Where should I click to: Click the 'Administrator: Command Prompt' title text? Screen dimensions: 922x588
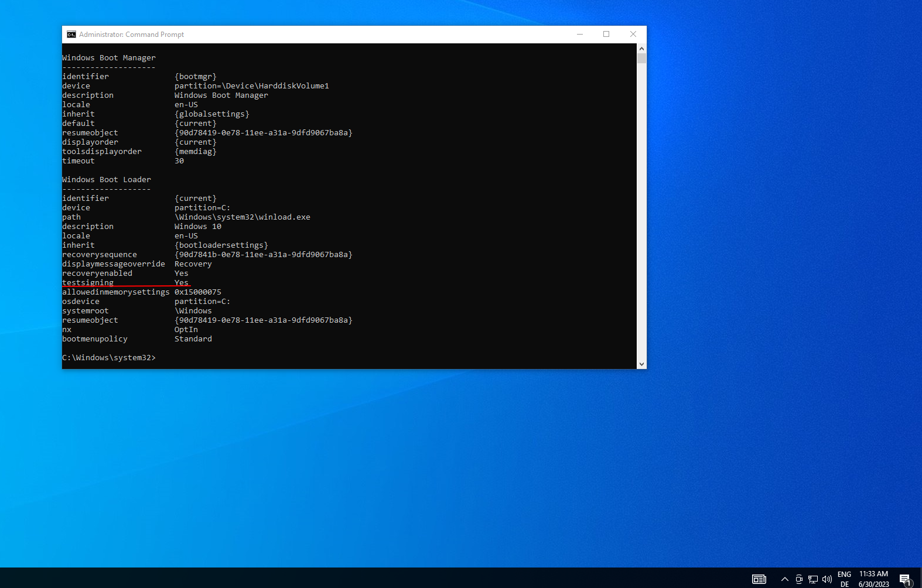(x=132, y=35)
